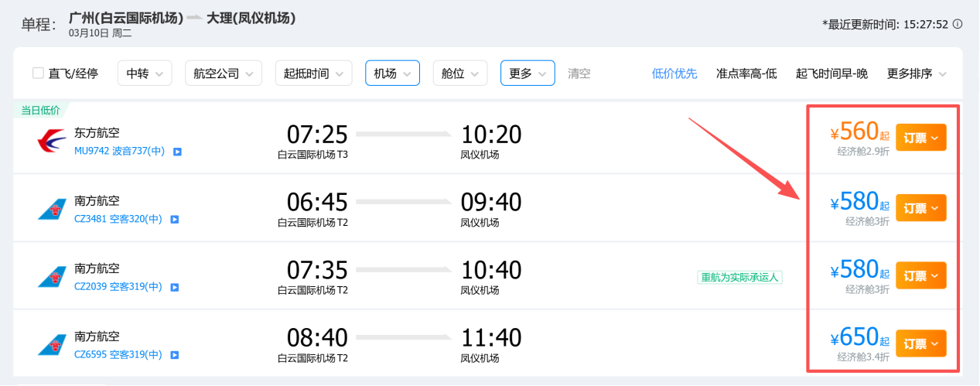Viewport: 980px width, 386px height.
Task: Click 清空 to clear filters
Action: (579, 73)
